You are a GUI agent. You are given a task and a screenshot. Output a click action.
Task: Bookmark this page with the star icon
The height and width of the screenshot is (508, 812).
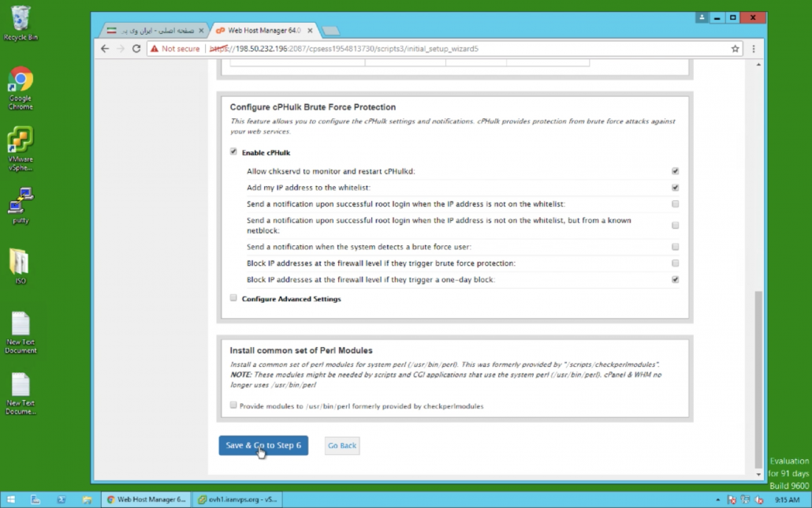tap(736, 49)
